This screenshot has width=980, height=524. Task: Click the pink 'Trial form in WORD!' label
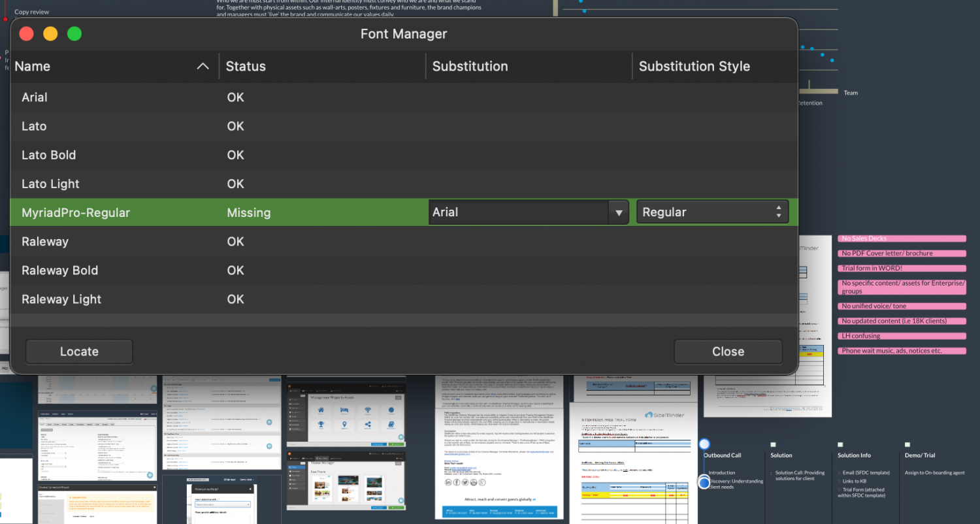(x=901, y=269)
